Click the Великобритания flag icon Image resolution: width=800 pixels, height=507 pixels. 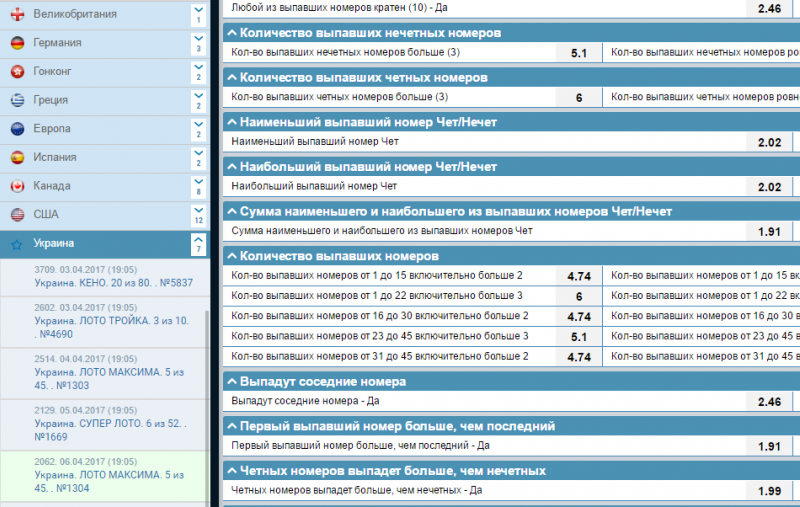pyautogui.click(x=17, y=14)
